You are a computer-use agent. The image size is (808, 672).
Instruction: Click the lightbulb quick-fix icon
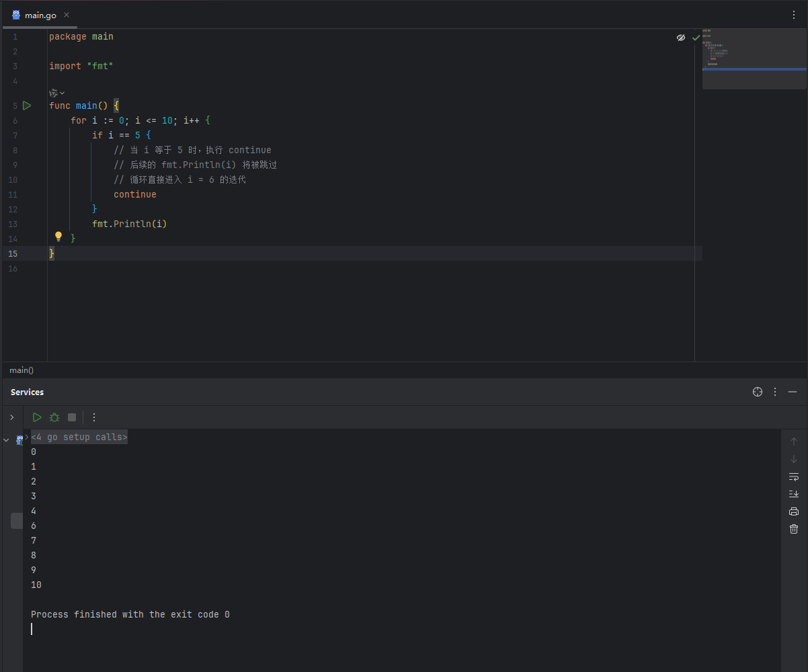point(58,237)
